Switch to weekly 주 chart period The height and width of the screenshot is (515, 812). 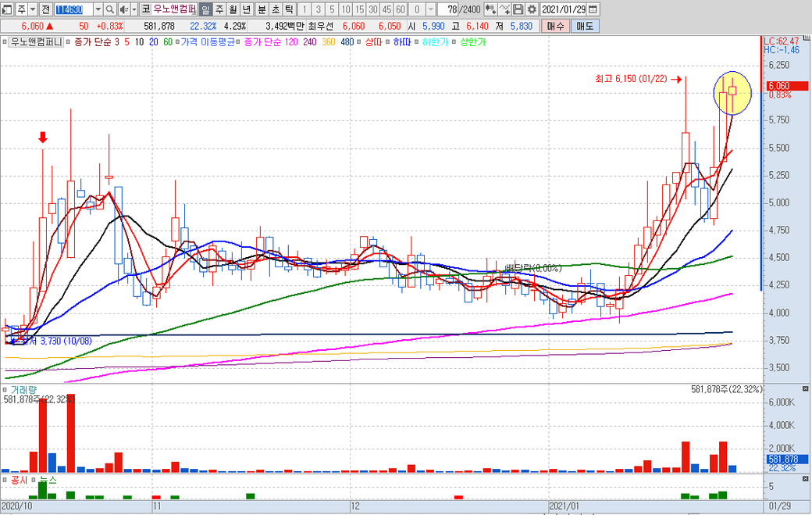pos(219,9)
